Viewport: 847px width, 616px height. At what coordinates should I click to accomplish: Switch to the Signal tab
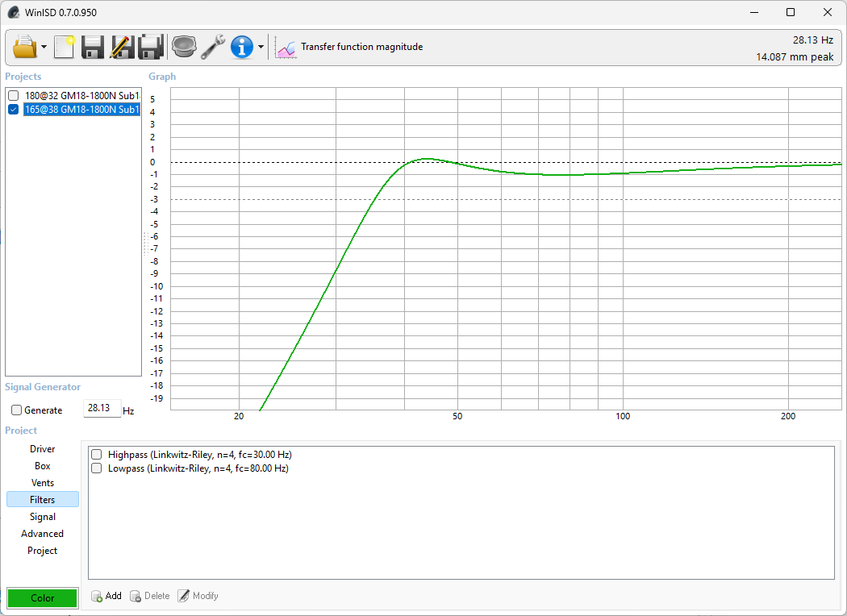tap(42, 517)
